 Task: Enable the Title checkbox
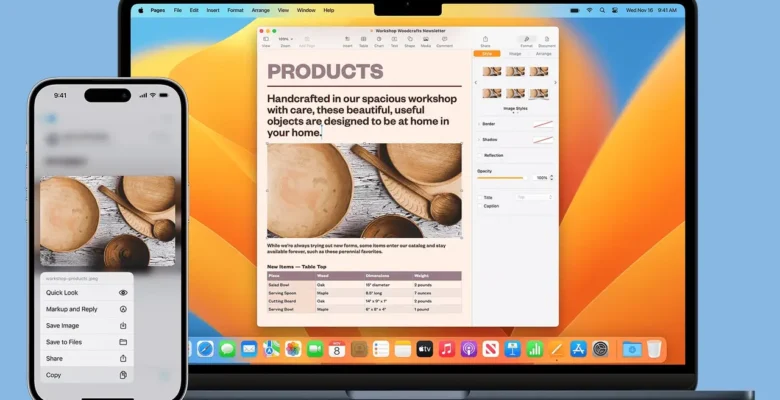(480, 198)
